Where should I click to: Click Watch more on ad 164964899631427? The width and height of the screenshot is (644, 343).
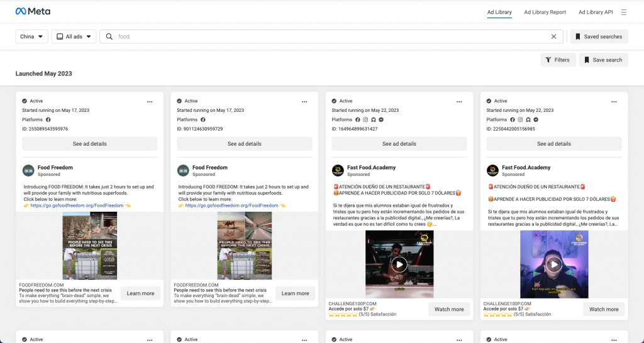coord(449,309)
